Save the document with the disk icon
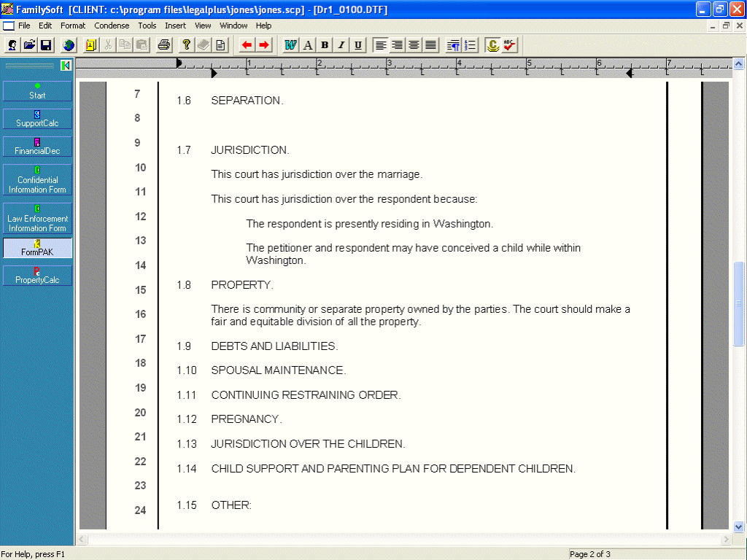The height and width of the screenshot is (560, 747). click(45, 44)
